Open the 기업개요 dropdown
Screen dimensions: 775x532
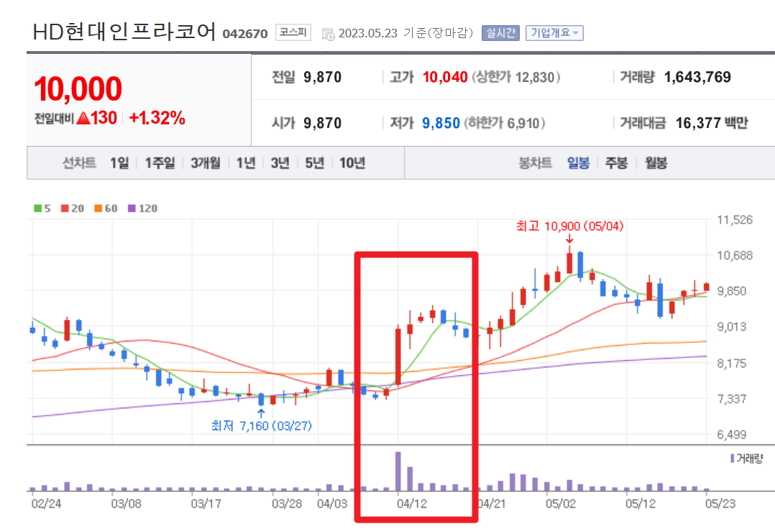554,33
